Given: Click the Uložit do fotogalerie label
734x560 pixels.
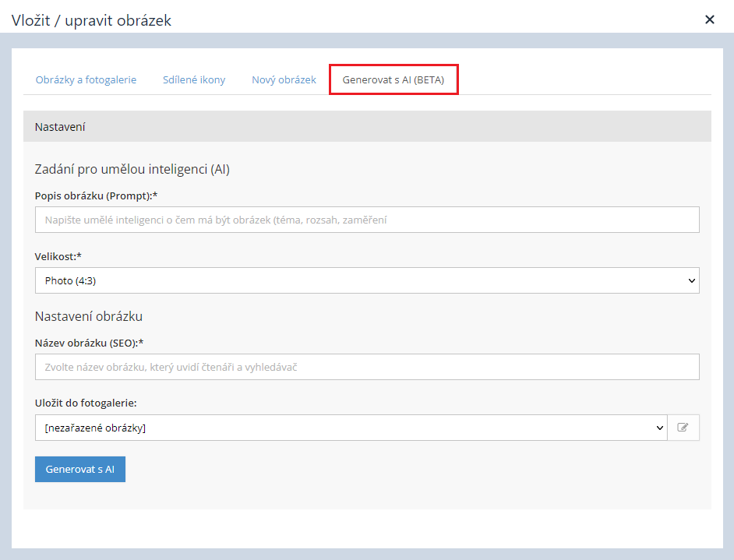Looking at the screenshot, I should (x=86, y=403).
